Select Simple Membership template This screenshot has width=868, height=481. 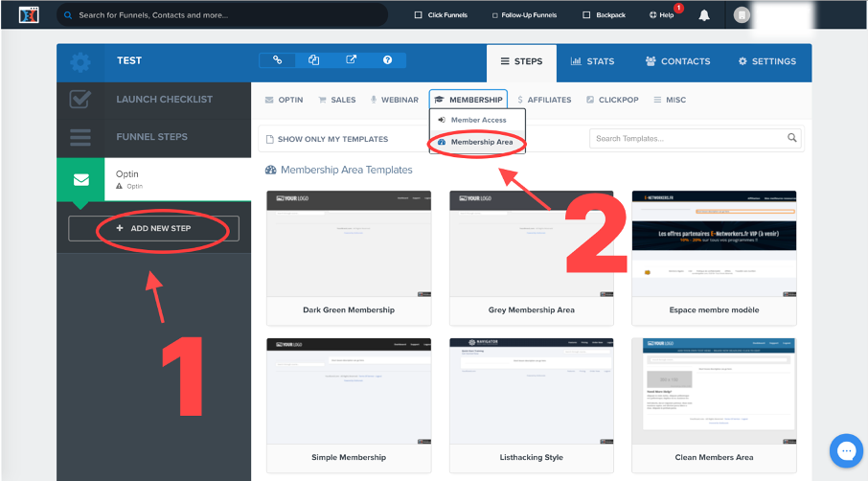click(349, 405)
